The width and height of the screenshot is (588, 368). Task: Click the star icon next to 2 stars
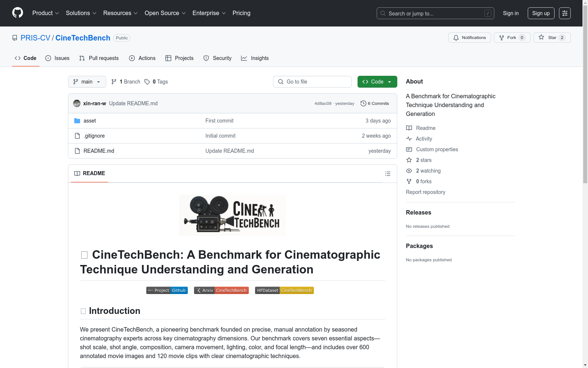(x=409, y=160)
